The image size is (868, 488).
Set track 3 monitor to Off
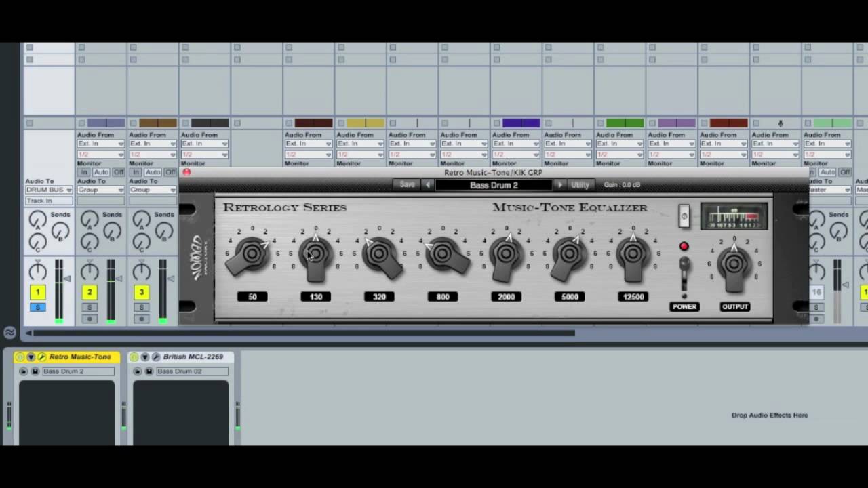tap(170, 172)
